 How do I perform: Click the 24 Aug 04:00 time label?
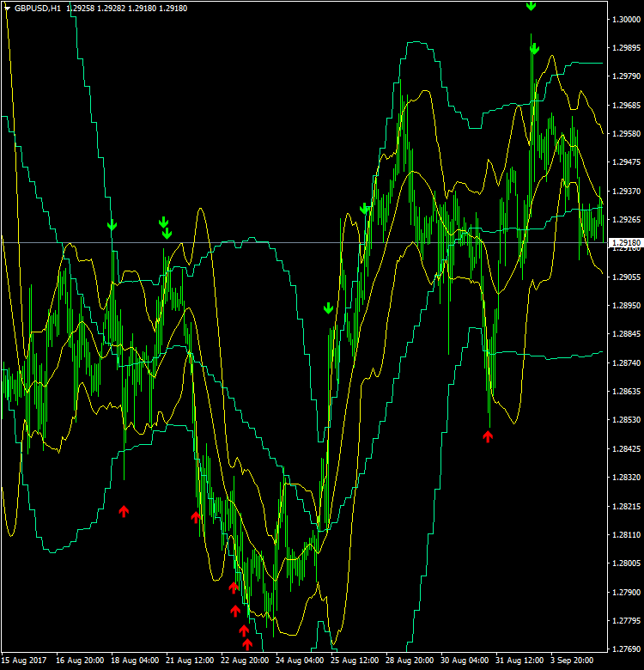pos(300,661)
